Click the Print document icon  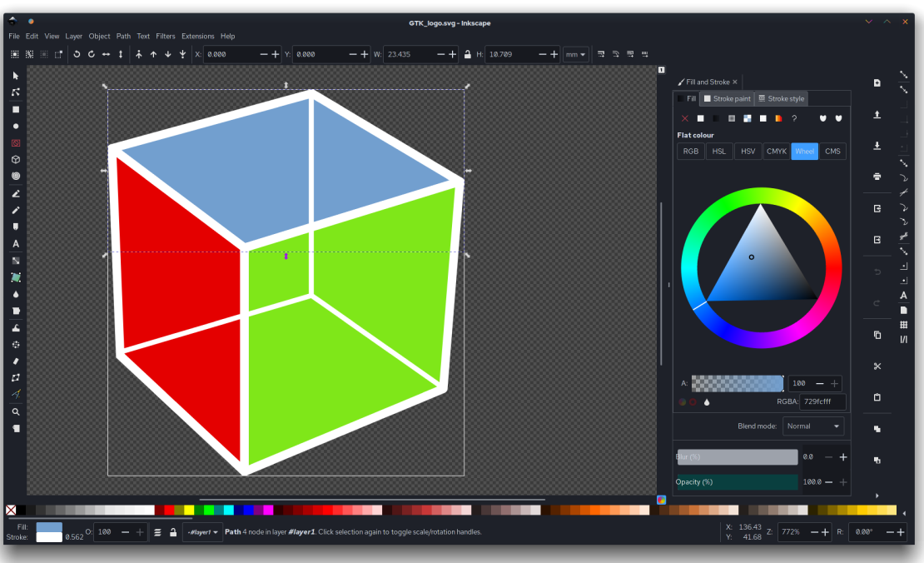(877, 177)
